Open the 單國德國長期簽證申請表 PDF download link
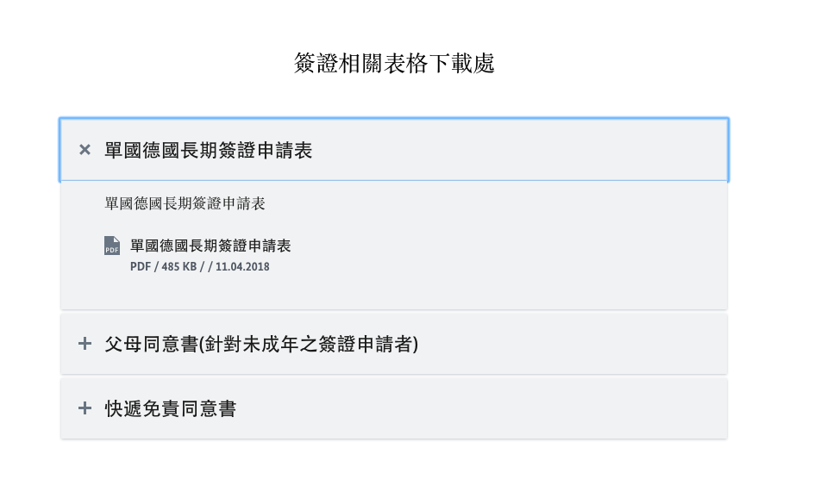This screenshot has height=504, width=839. point(210,246)
